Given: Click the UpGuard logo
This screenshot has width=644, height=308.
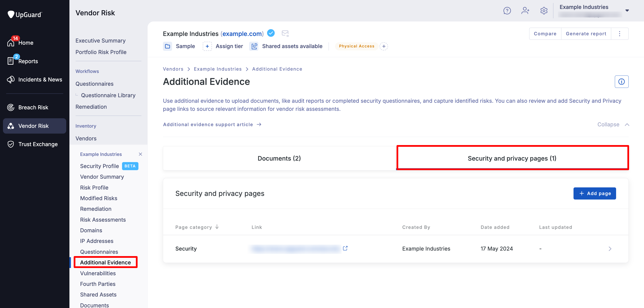Looking at the screenshot, I should coord(25,14).
